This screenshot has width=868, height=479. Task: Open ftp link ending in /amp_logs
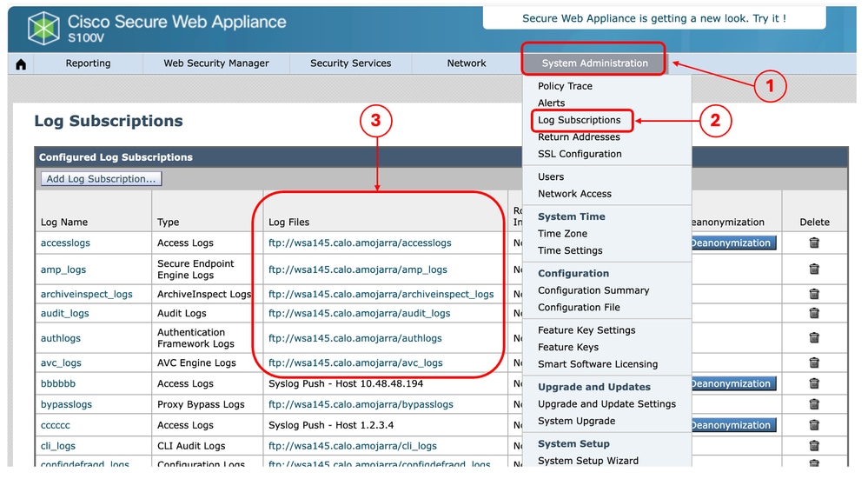tap(358, 269)
